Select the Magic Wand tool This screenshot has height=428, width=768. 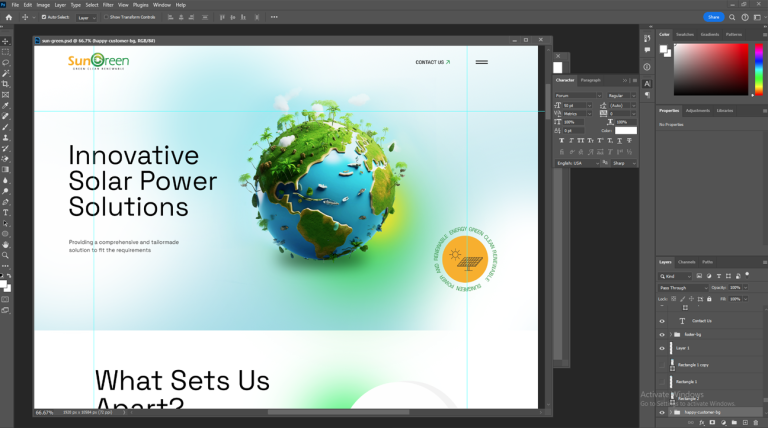point(5,73)
